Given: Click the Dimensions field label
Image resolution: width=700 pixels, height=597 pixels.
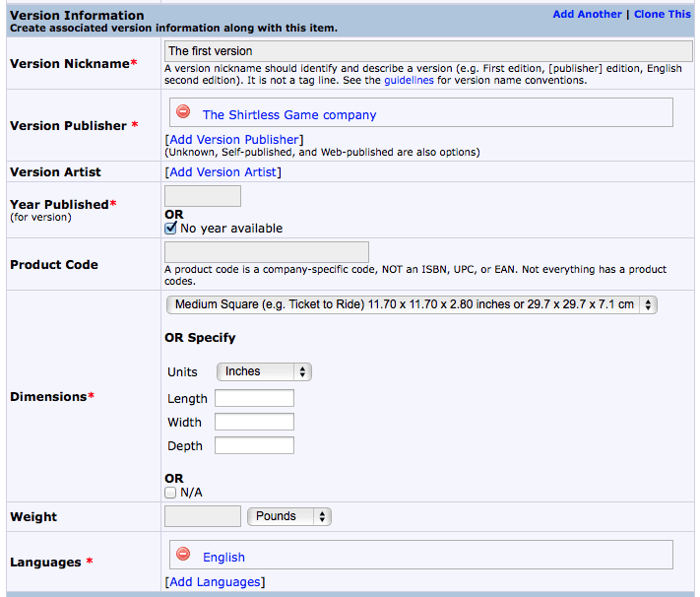Looking at the screenshot, I should [x=52, y=397].
